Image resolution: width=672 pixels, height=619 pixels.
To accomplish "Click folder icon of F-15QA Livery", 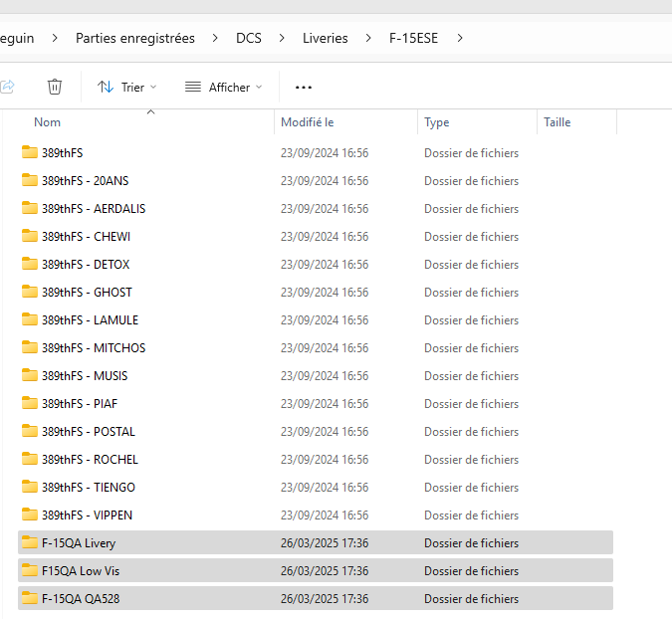I will pyautogui.click(x=30, y=543).
